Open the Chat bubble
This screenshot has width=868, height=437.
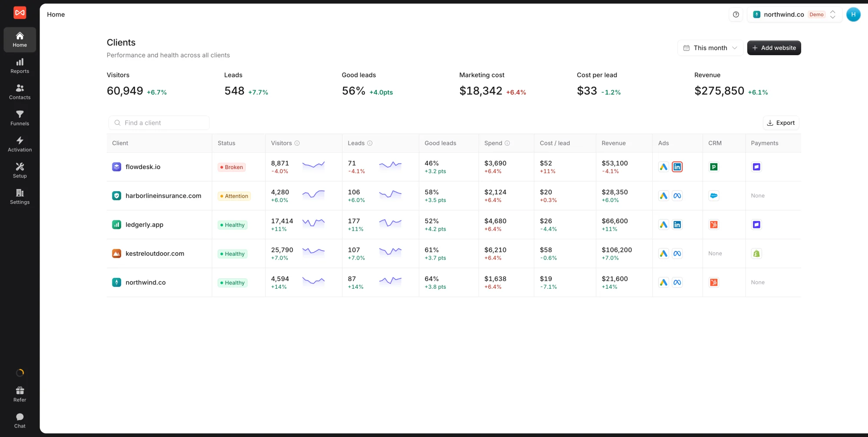[20, 421]
